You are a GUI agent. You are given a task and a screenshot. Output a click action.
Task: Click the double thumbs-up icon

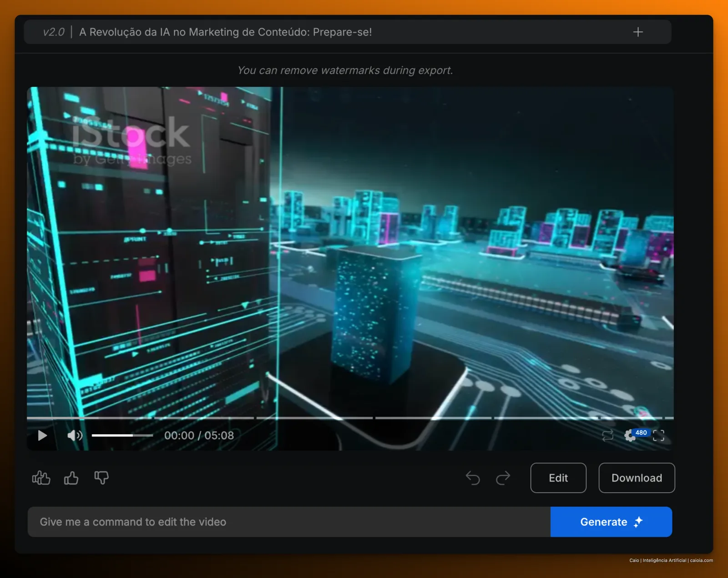[41, 478]
